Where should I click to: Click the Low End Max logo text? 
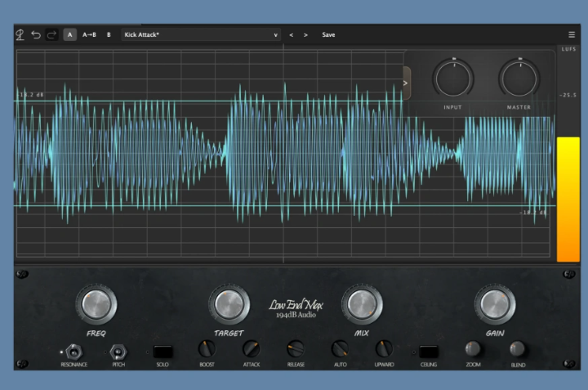pyautogui.click(x=296, y=305)
